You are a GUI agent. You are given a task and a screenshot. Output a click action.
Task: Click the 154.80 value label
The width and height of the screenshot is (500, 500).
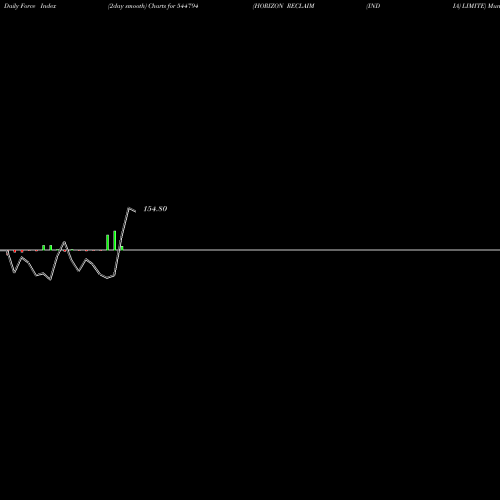[x=155, y=209]
